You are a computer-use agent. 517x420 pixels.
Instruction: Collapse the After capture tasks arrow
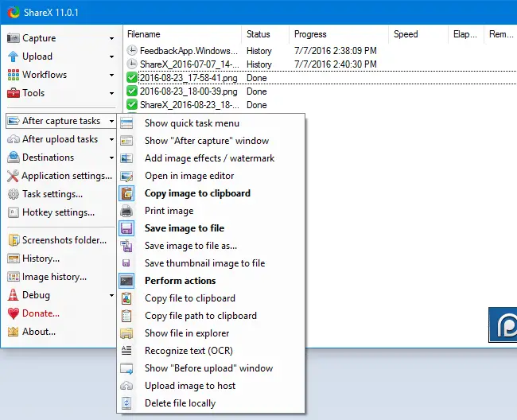click(x=112, y=122)
